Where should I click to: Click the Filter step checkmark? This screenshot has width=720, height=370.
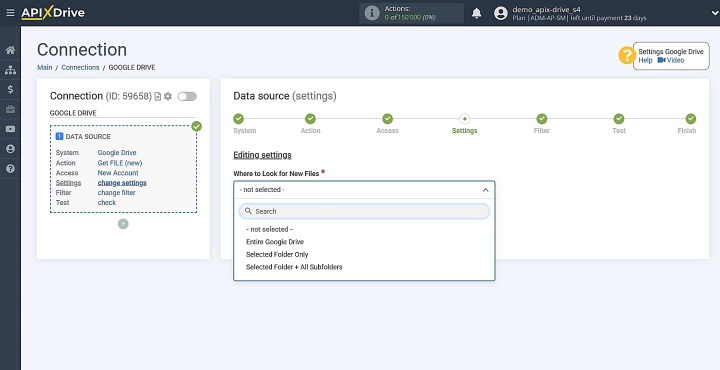point(542,119)
